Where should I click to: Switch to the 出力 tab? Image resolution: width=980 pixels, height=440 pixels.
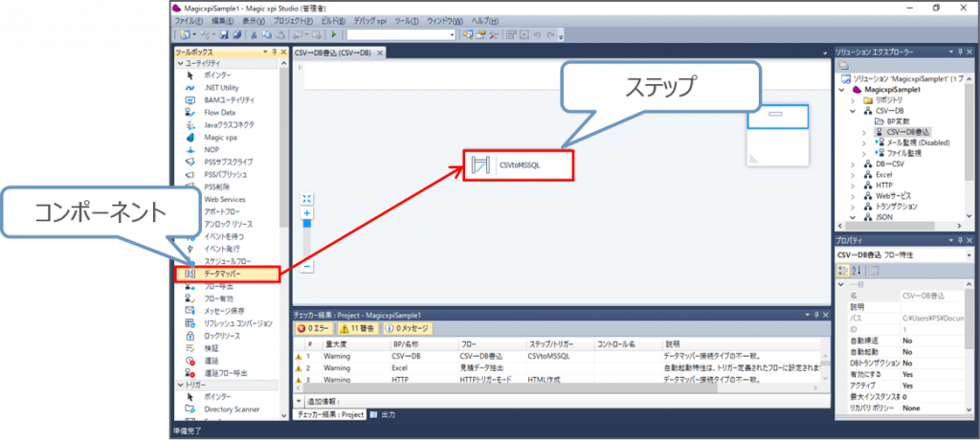click(x=384, y=415)
